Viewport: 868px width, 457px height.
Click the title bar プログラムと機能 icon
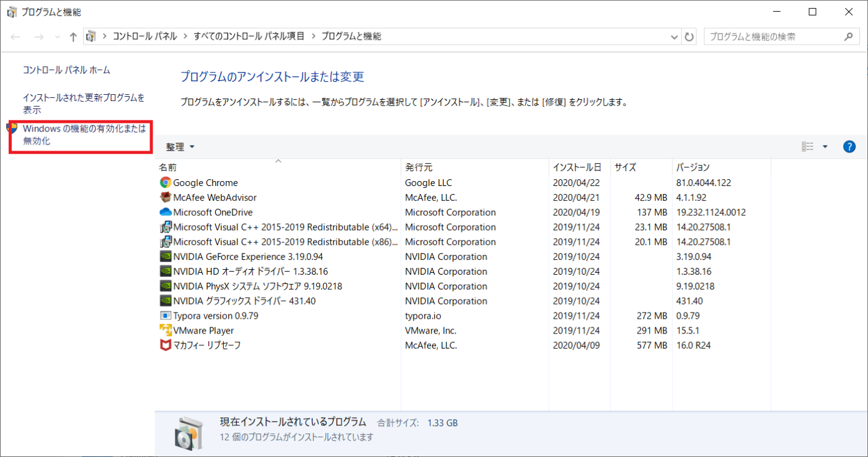click(12, 12)
